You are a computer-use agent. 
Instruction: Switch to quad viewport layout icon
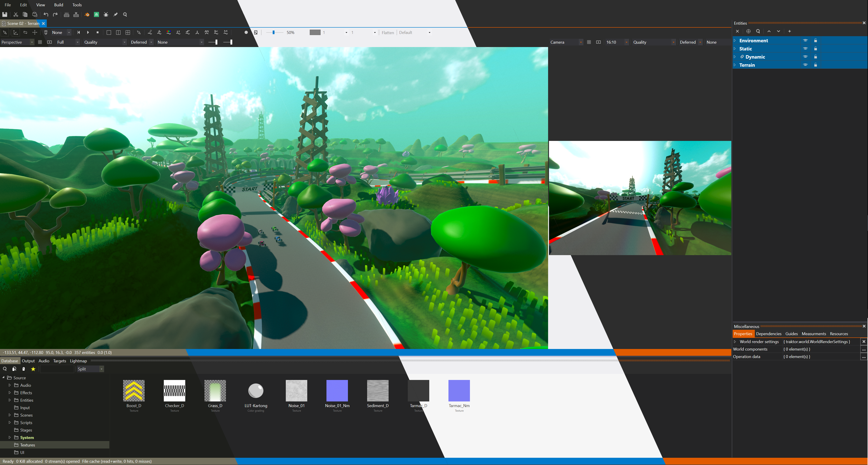128,32
